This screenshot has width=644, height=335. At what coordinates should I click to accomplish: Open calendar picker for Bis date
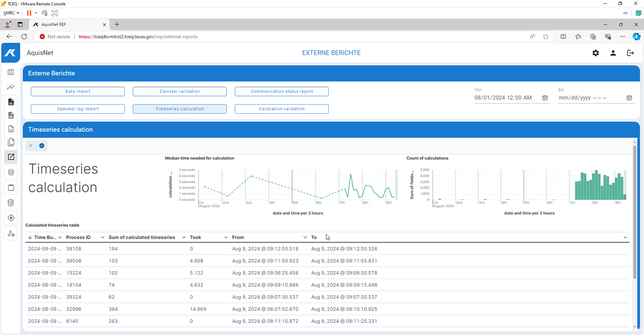pyautogui.click(x=629, y=98)
